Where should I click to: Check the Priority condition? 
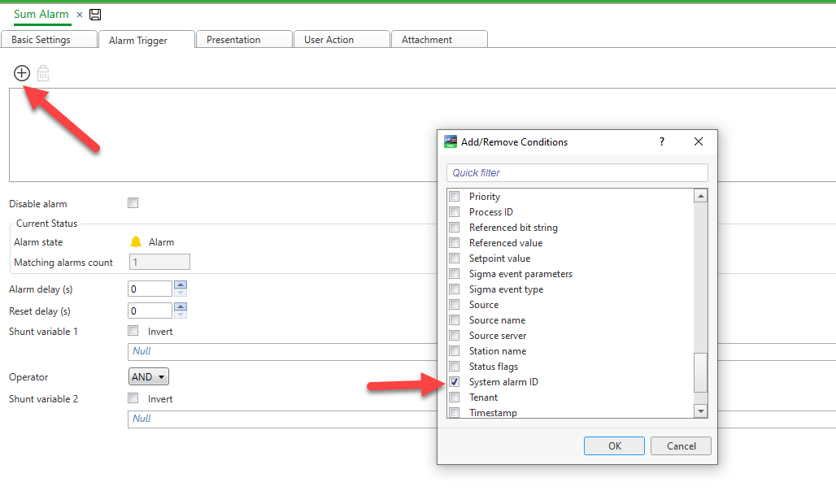455,196
